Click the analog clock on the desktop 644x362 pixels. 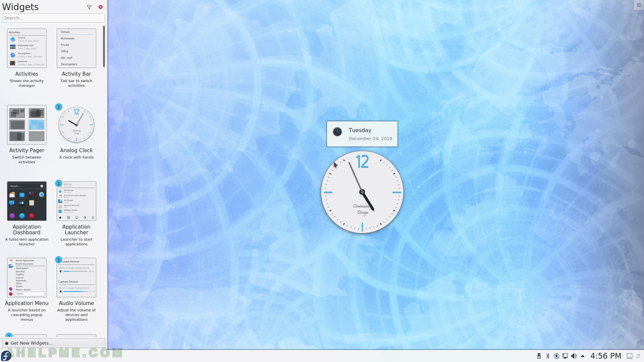(x=362, y=192)
